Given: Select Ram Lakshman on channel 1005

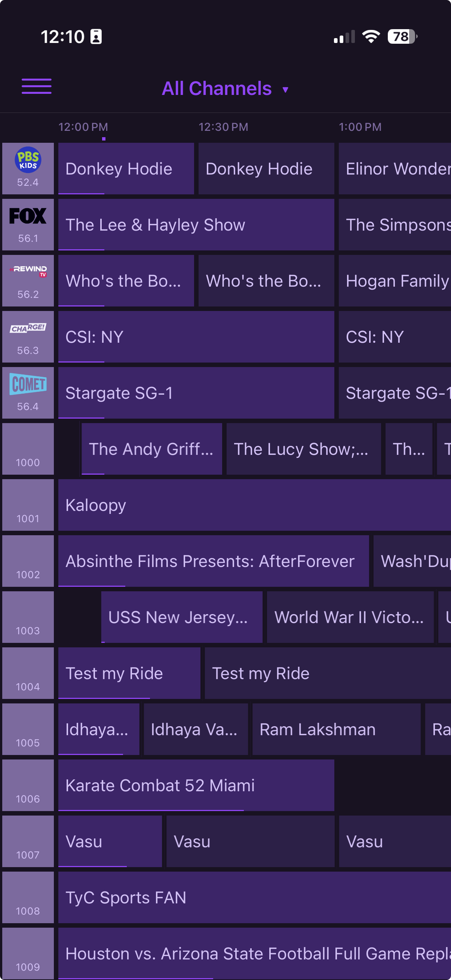Looking at the screenshot, I should coord(336,729).
